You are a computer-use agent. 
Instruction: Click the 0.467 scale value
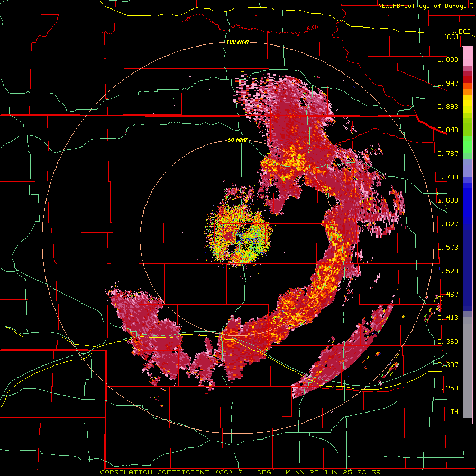[448, 295]
